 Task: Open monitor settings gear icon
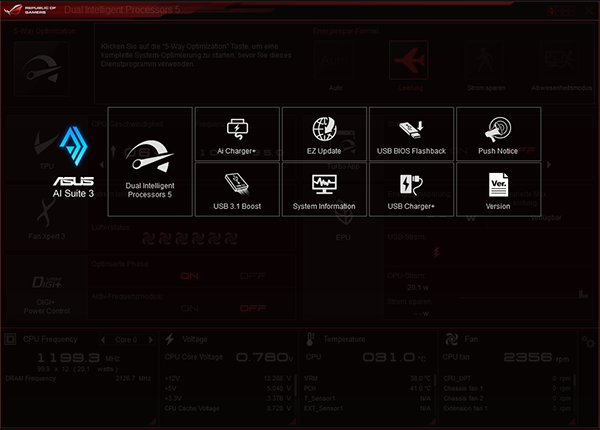[x=588, y=342]
